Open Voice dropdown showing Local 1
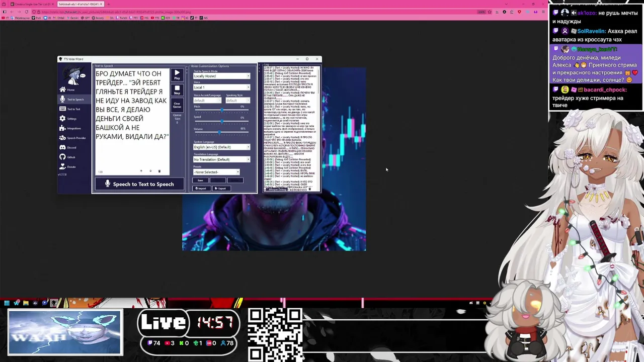This screenshot has width=644, height=362. point(222,87)
